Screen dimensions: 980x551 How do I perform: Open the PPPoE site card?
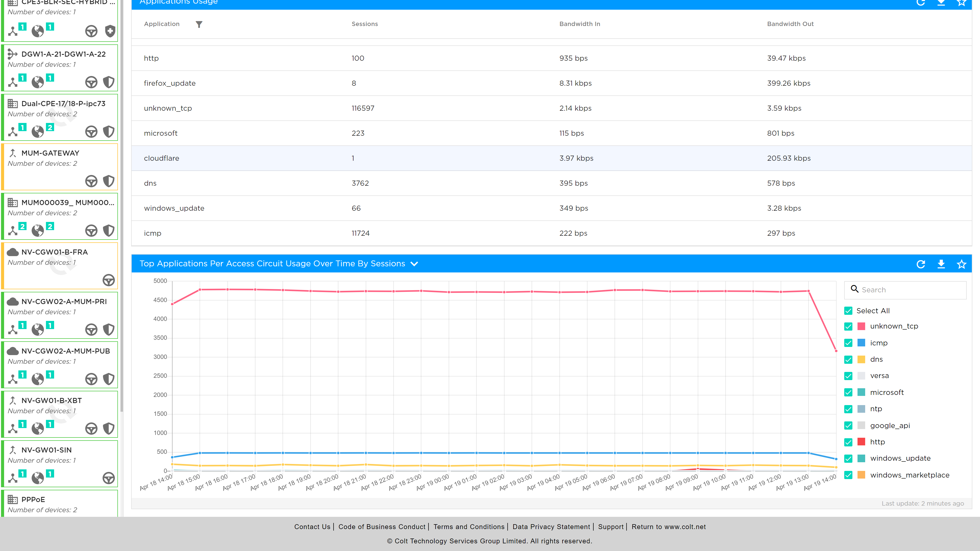(x=60, y=504)
